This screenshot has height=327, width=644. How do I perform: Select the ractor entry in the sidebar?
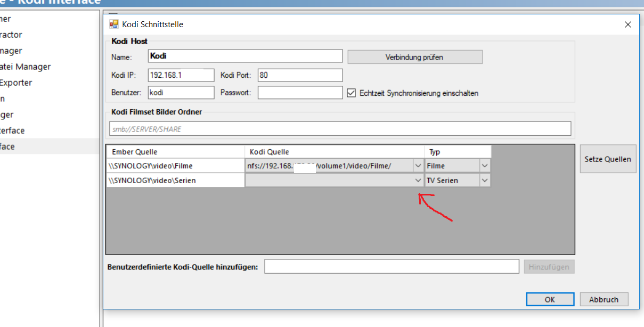pos(50,35)
